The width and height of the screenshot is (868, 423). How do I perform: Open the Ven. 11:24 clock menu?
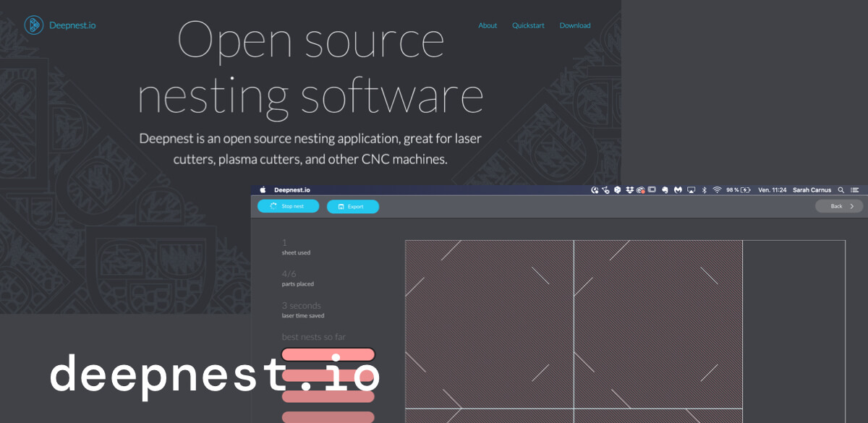tap(772, 190)
